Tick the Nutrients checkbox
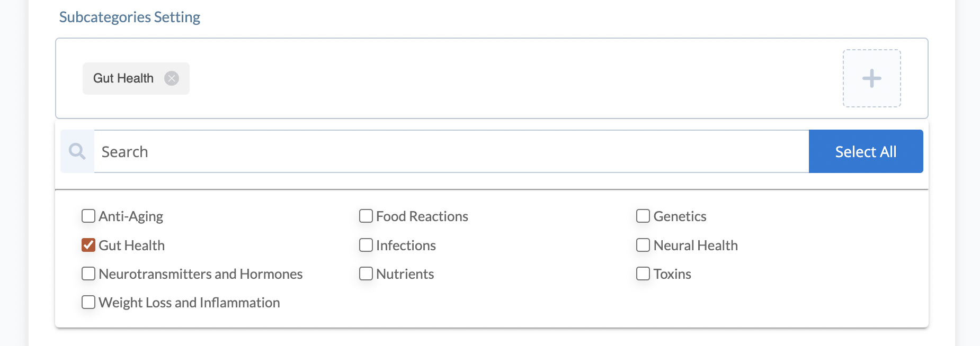 click(366, 274)
